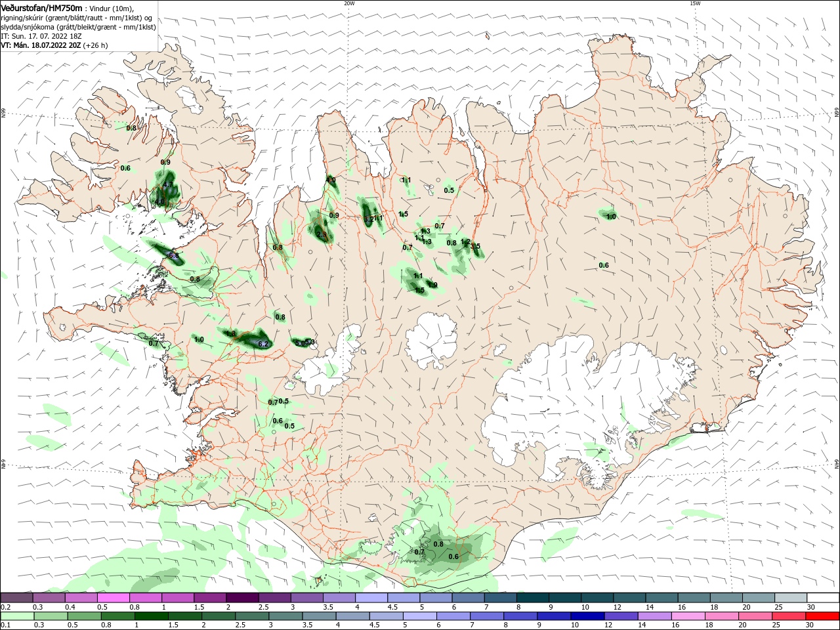Screen dimensions: 840x630
Task: Pick the darkest green rain swatch starting at 1
Action: 152,616
